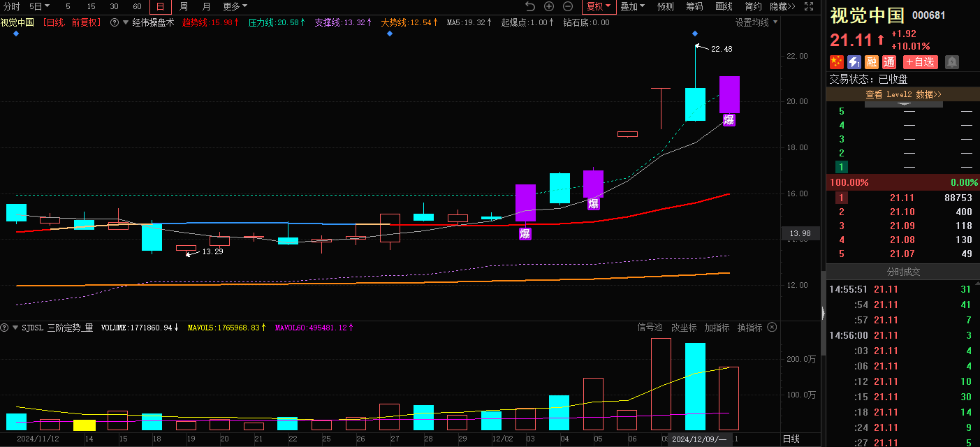Select the 日 daily period tab
Screen dimensions: 980x447
pyautogui.click(x=160, y=7)
